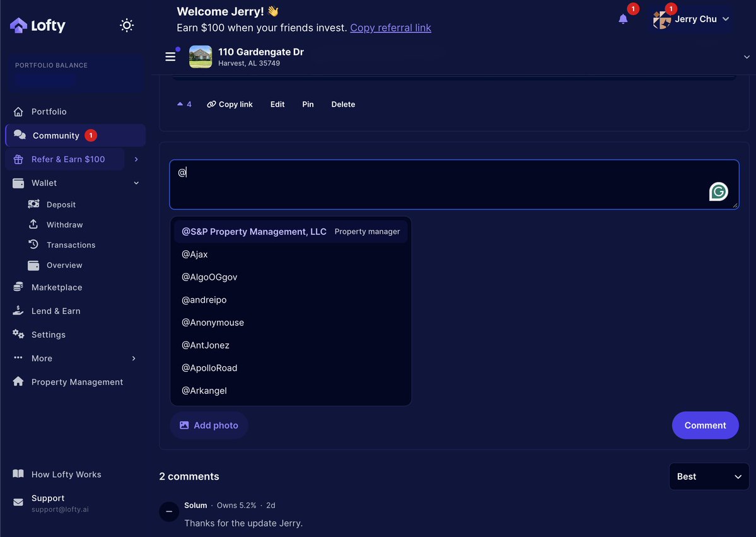Click Jerry Chu's avatar image

(x=661, y=20)
